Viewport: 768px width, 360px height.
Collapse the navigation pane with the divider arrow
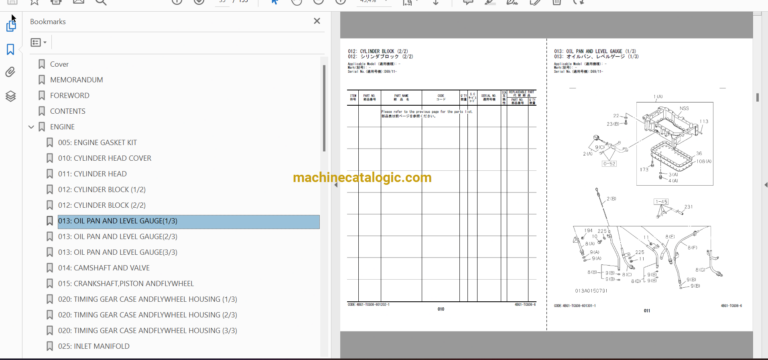(x=336, y=185)
